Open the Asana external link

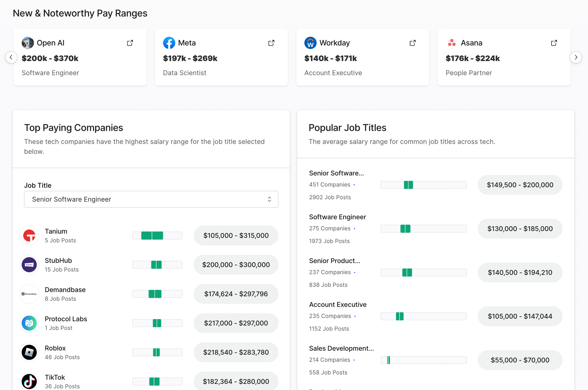click(554, 43)
